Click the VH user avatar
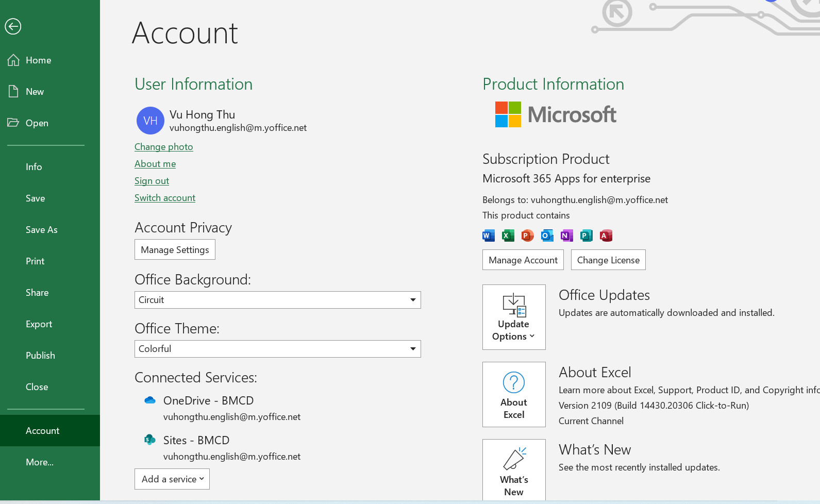Screen dimensions: 820x504 (150, 121)
